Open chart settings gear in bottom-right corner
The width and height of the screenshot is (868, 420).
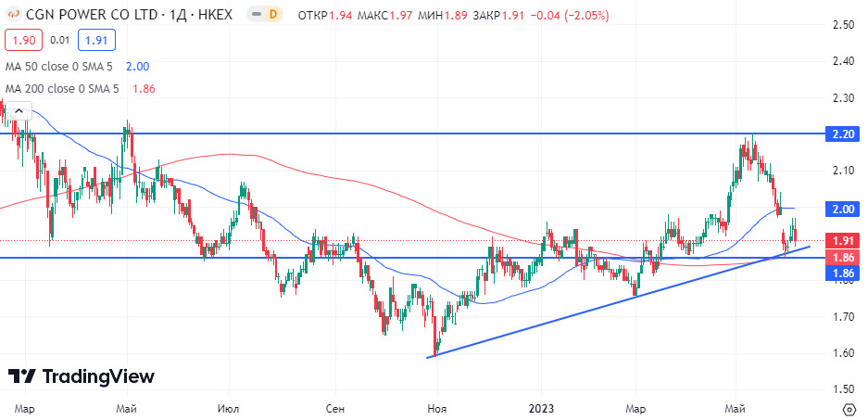coord(849,408)
